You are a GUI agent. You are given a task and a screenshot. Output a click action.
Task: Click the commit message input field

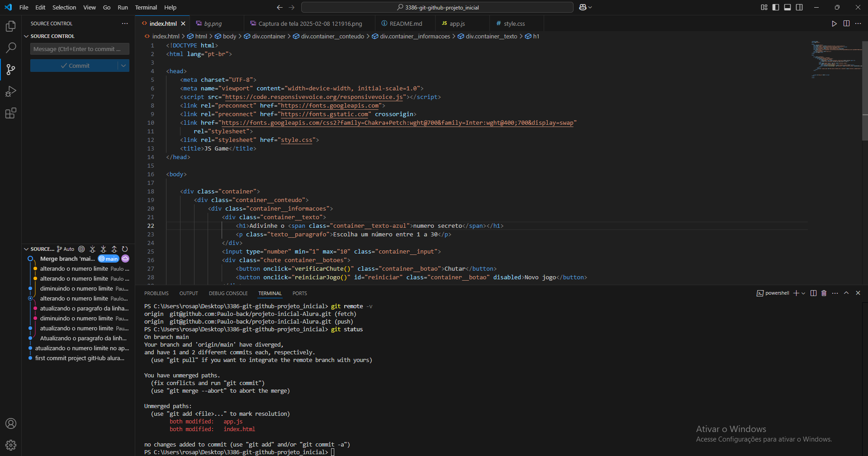pos(80,49)
